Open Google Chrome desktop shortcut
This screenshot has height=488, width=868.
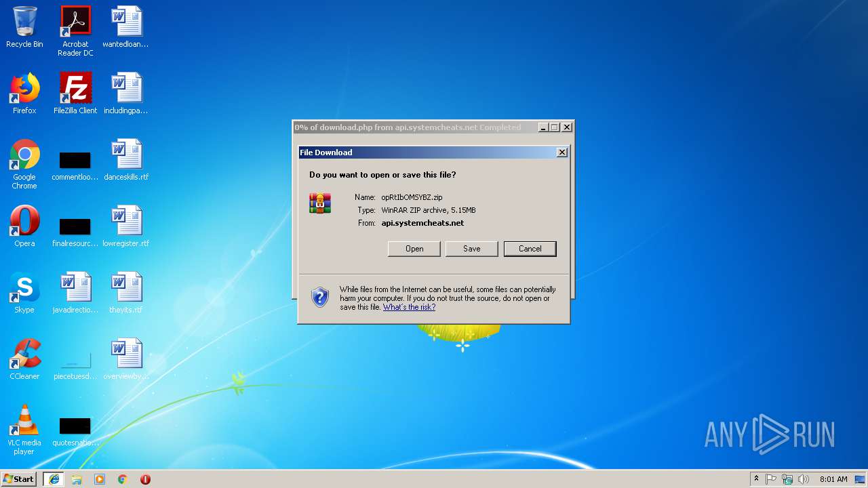[24, 165]
